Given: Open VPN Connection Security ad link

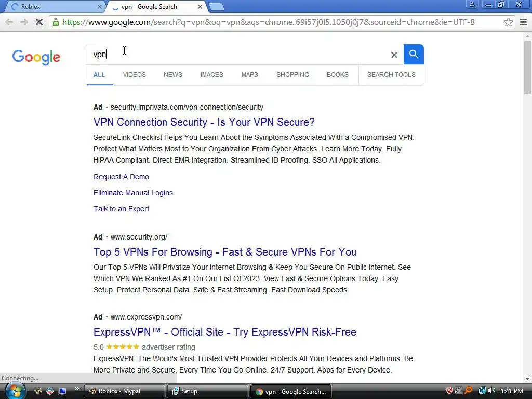Looking at the screenshot, I should [204, 122].
